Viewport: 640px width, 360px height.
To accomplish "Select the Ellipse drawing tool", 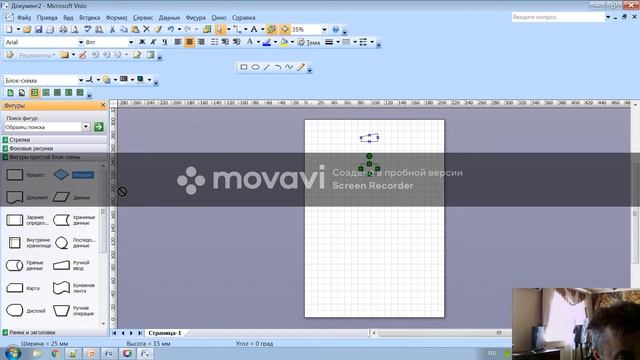I will tap(255, 67).
